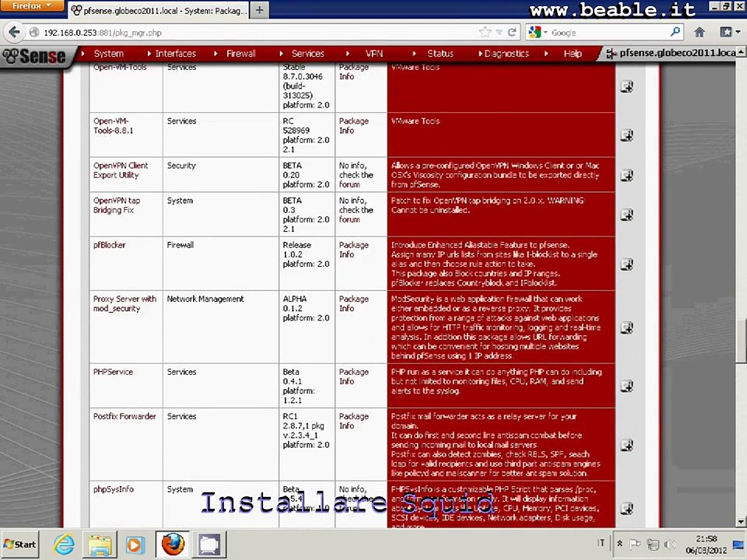Install the Open-VM-Tools 8.7.0 package

pyautogui.click(x=627, y=86)
